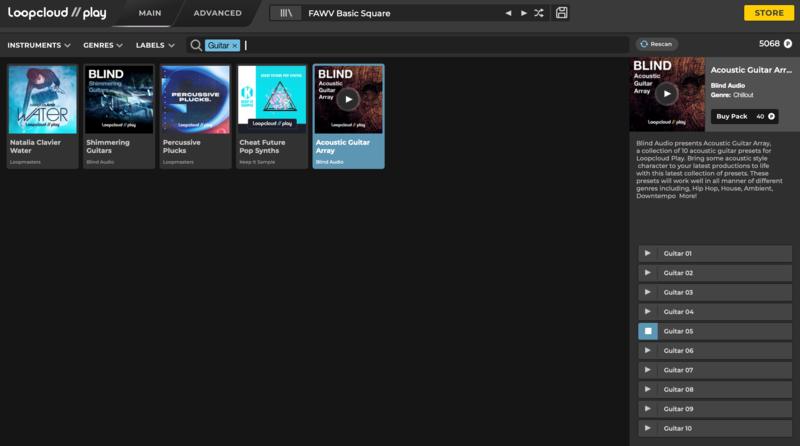The height and width of the screenshot is (446, 800).
Task: Go to previous preset arrow
Action: tap(509, 14)
